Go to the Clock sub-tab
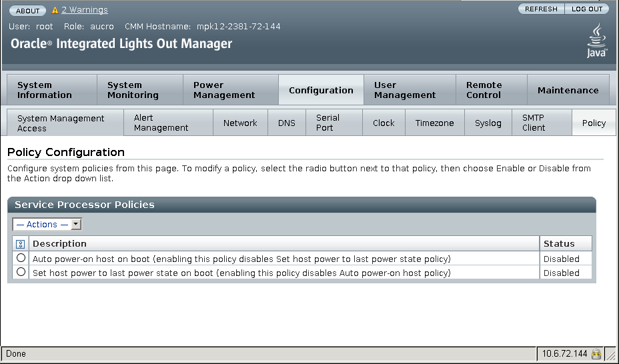 pyautogui.click(x=384, y=123)
